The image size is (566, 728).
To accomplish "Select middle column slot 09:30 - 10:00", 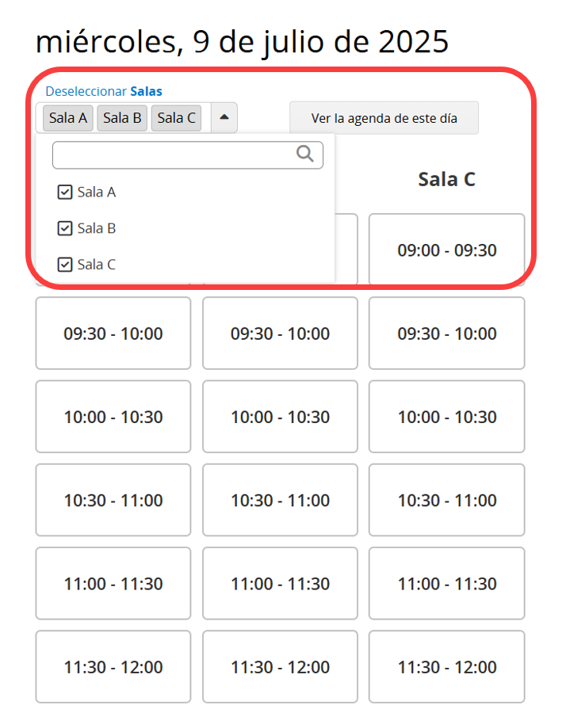I will coord(280,334).
